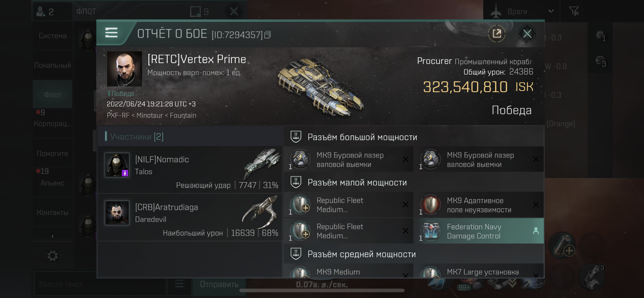
Task: Open the enemies filter icon
Action: click(574, 11)
